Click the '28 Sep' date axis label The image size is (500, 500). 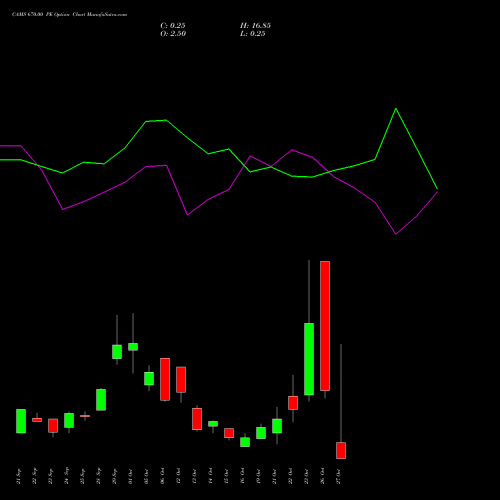pos(99,476)
